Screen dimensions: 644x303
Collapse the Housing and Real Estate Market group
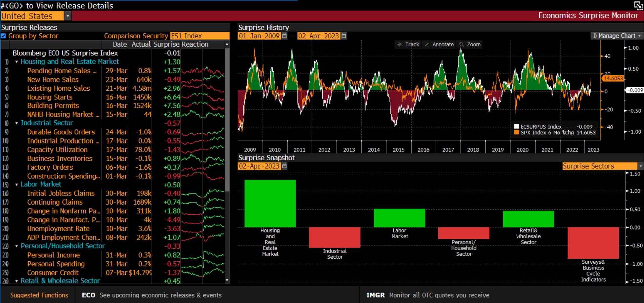pos(16,62)
